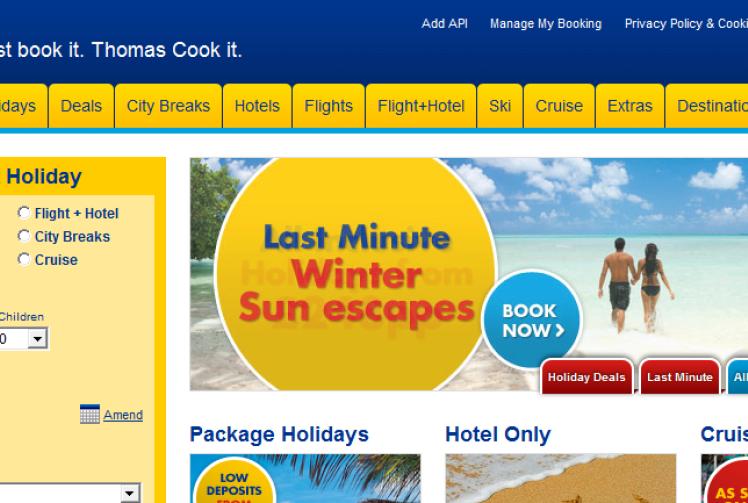Open the Package Holidays image thumbnail
The width and height of the screenshot is (748, 503).
pyautogui.click(x=305, y=478)
